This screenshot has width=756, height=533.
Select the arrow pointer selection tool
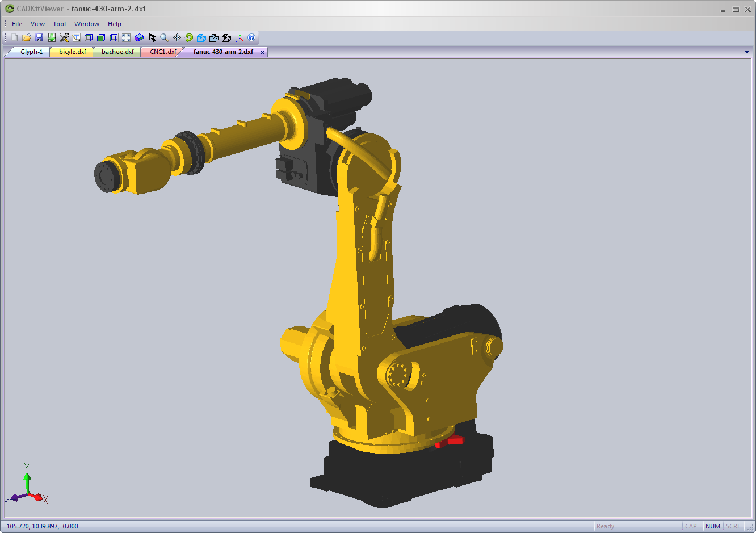(x=152, y=37)
